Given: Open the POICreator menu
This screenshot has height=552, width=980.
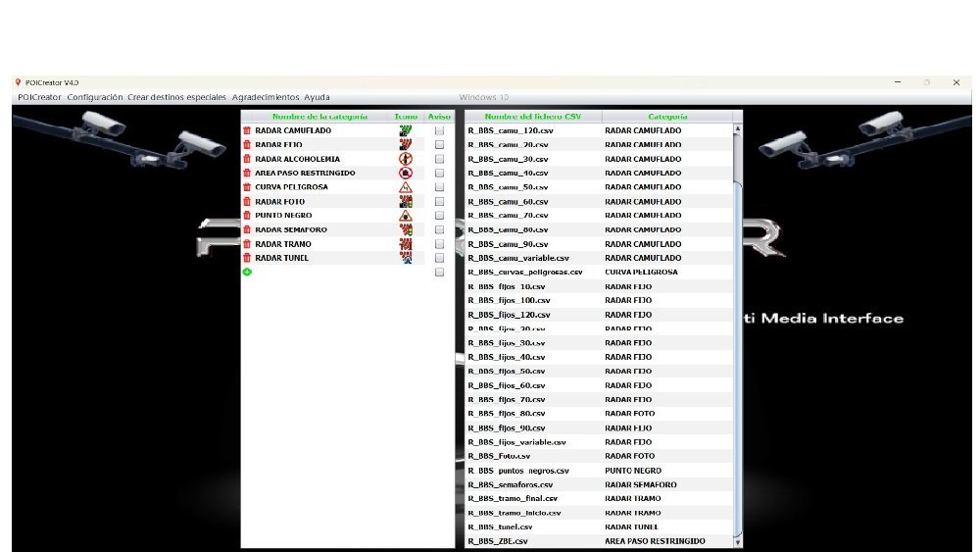Looking at the screenshot, I should click(x=39, y=97).
